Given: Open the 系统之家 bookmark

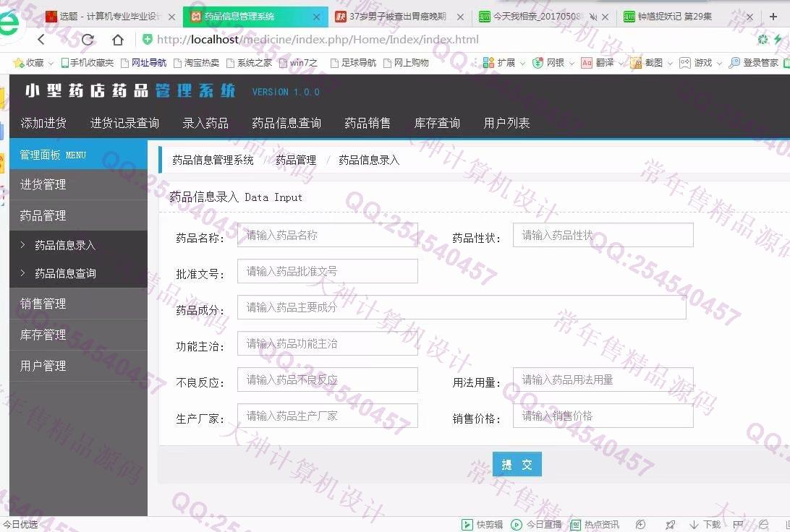Looking at the screenshot, I should pyautogui.click(x=250, y=63).
